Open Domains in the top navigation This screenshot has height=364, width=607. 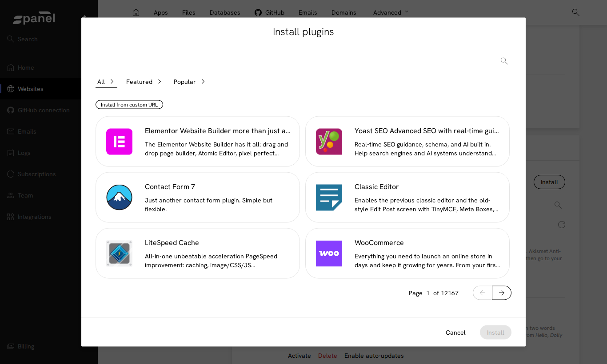[x=344, y=12]
